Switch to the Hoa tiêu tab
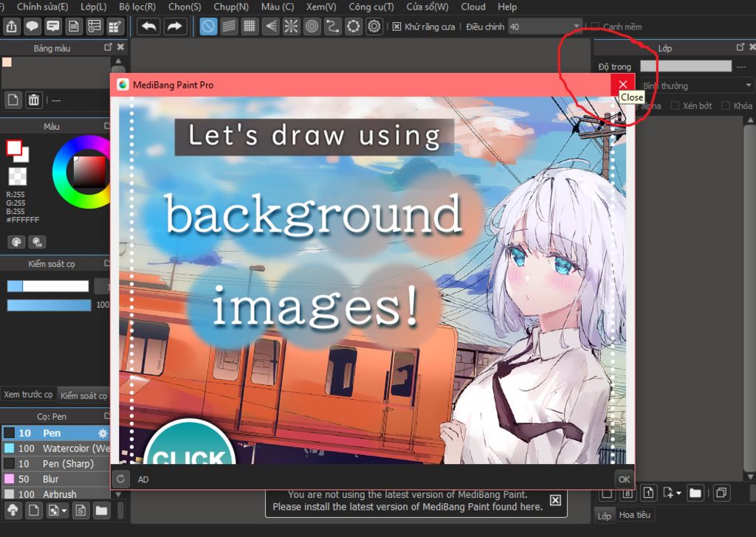Screen dimensions: 756x537 click(x=634, y=515)
